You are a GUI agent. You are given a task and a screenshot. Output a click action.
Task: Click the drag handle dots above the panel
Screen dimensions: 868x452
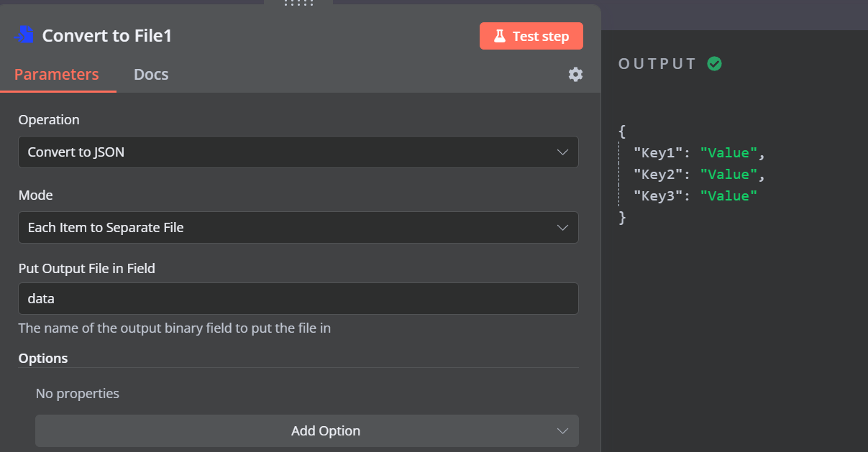pos(299,4)
